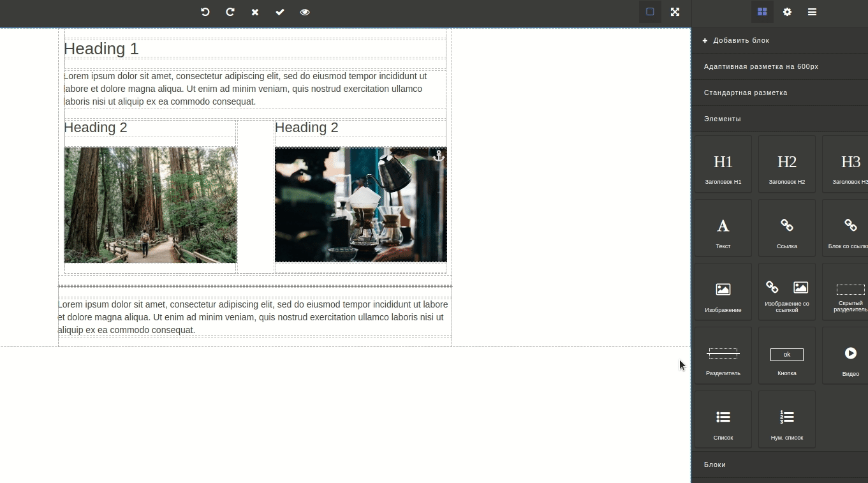Click the Lorem ipsum paragraph under Heading 1
This screenshot has height=483, width=868.
point(246,89)
